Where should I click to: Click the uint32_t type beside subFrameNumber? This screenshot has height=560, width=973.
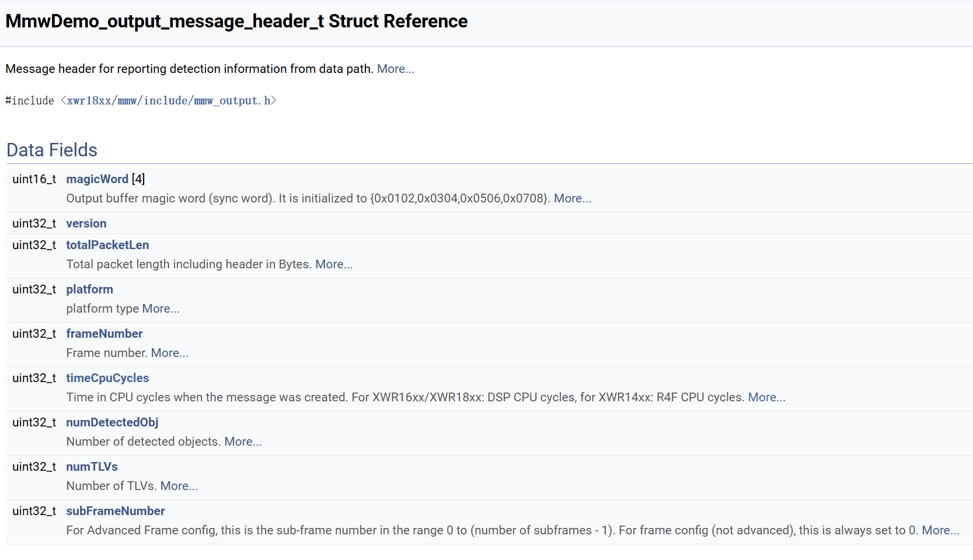point(34,511)
